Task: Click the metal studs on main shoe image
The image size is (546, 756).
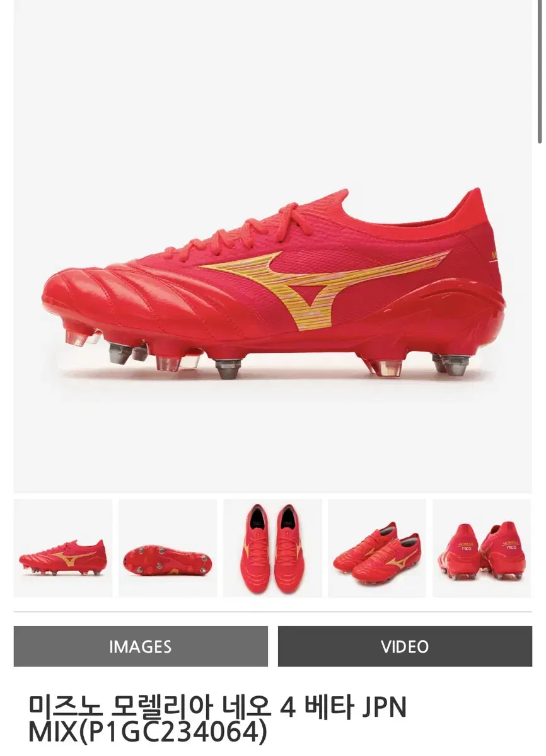Action: pos(227,369)
